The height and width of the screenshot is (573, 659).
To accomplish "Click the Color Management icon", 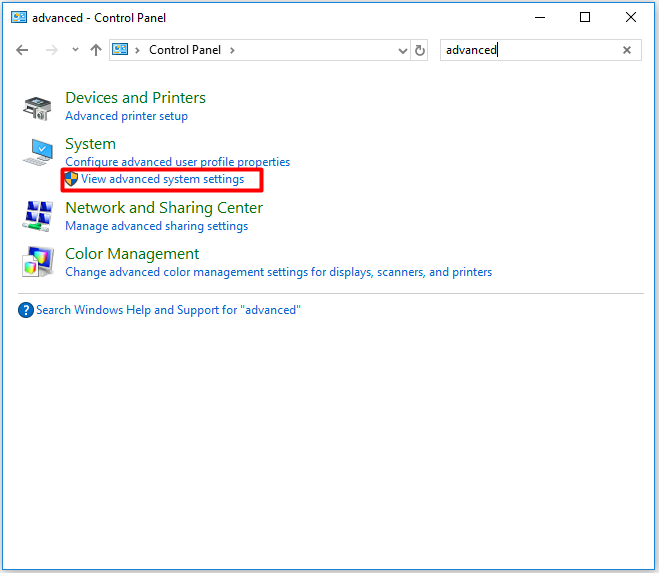I will point(38,261).
